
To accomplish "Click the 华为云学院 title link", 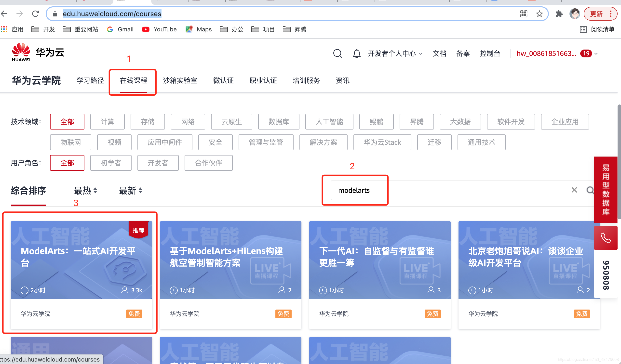I will (37, 80).
